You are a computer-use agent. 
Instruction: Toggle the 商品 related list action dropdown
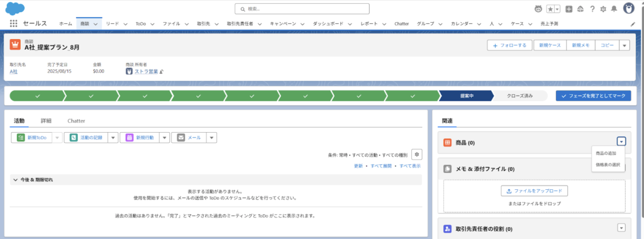coord(621,142)
